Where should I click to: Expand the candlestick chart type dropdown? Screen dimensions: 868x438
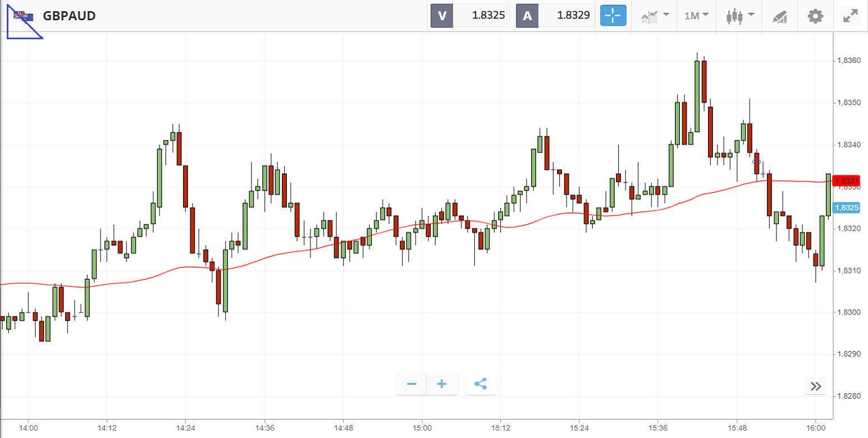click(x=740, y=16)
